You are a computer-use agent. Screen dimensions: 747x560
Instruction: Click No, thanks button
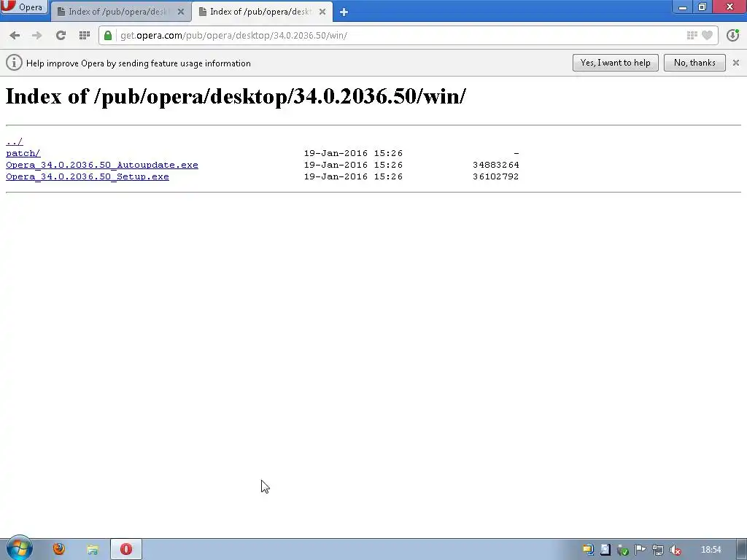(694, 63)
